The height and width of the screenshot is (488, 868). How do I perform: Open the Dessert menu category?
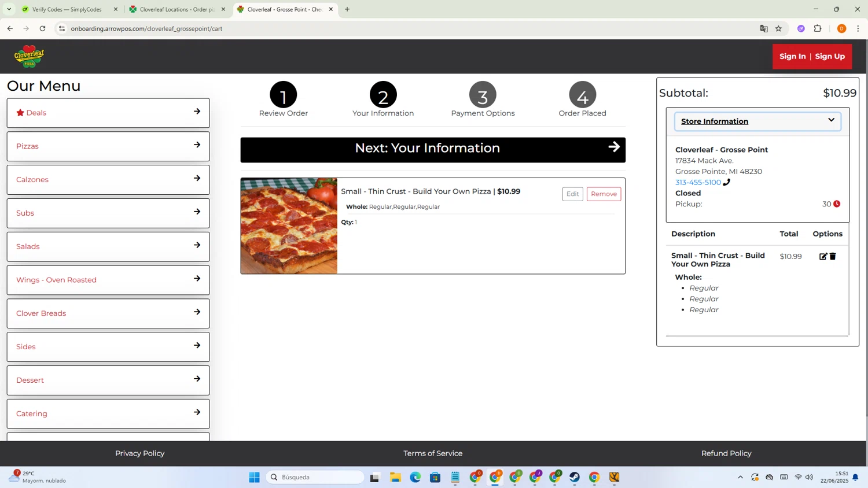[x=108, y=380]
